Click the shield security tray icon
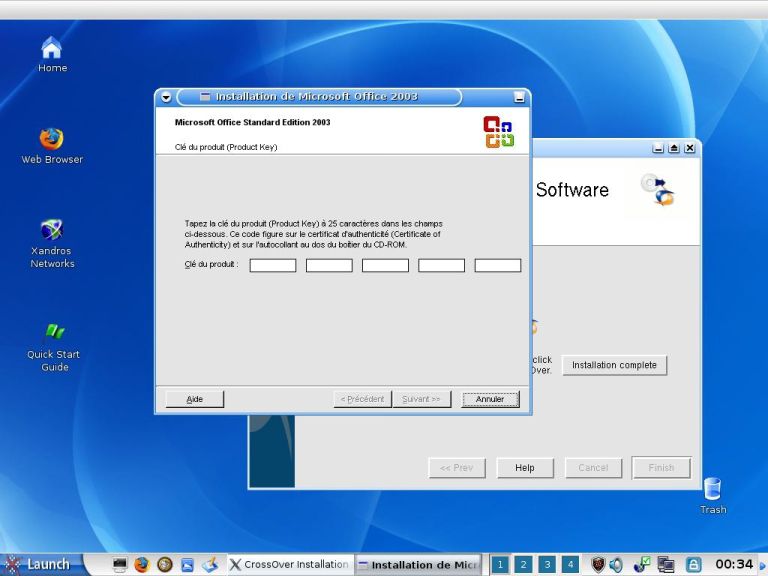The image size is (768, 576). [x=598, y=565]
